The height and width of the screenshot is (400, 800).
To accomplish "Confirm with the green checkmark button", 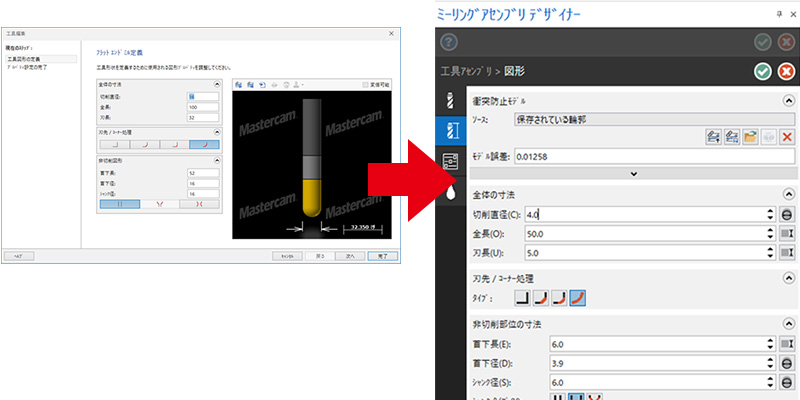I will 763,71.
